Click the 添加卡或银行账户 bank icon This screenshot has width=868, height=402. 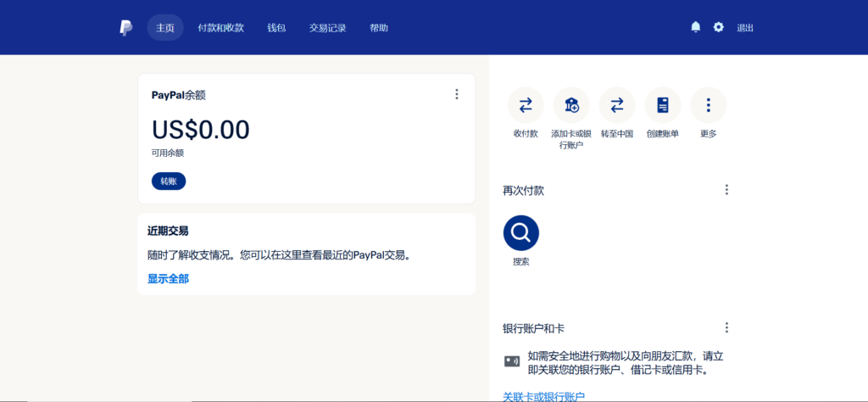571,105
